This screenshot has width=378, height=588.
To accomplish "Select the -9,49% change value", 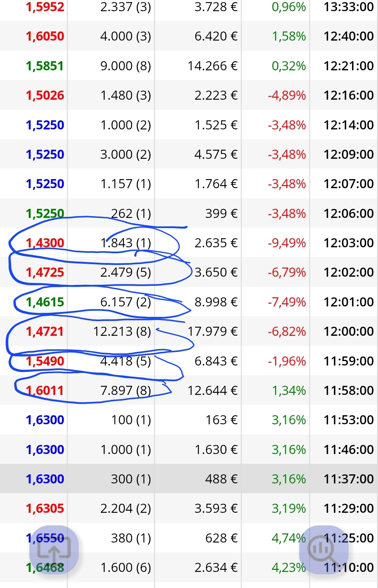I will (287, 243).
